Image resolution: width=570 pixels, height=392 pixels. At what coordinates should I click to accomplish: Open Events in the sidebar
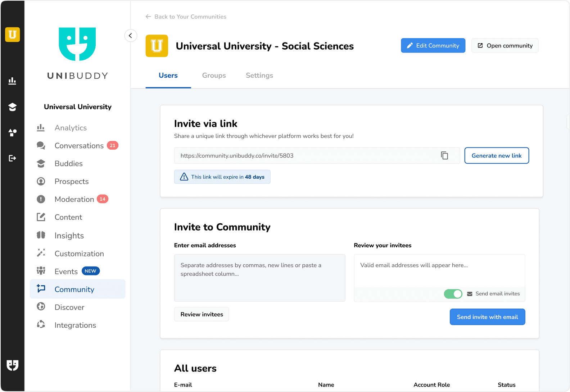click(x=66, y=272)
